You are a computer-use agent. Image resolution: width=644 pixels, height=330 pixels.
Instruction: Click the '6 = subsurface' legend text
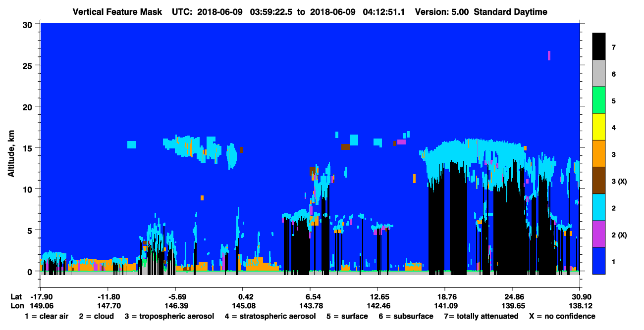coord(405,316)
